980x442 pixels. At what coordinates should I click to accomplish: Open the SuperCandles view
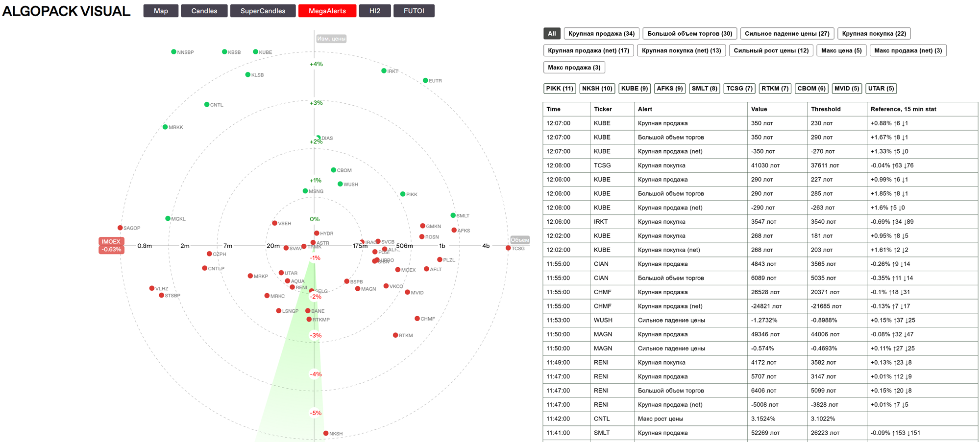pos(263,11)
